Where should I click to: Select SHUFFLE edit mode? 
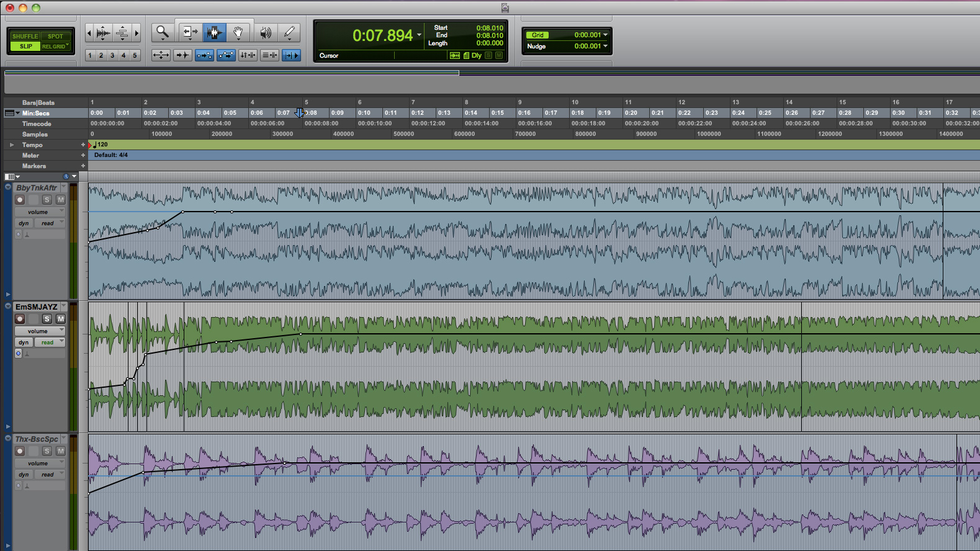(x=25, y=36)
